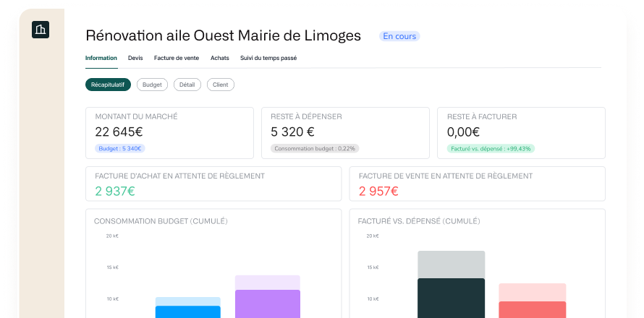
Task: Select the Détail filter pill
Action: tap(187, 85)
